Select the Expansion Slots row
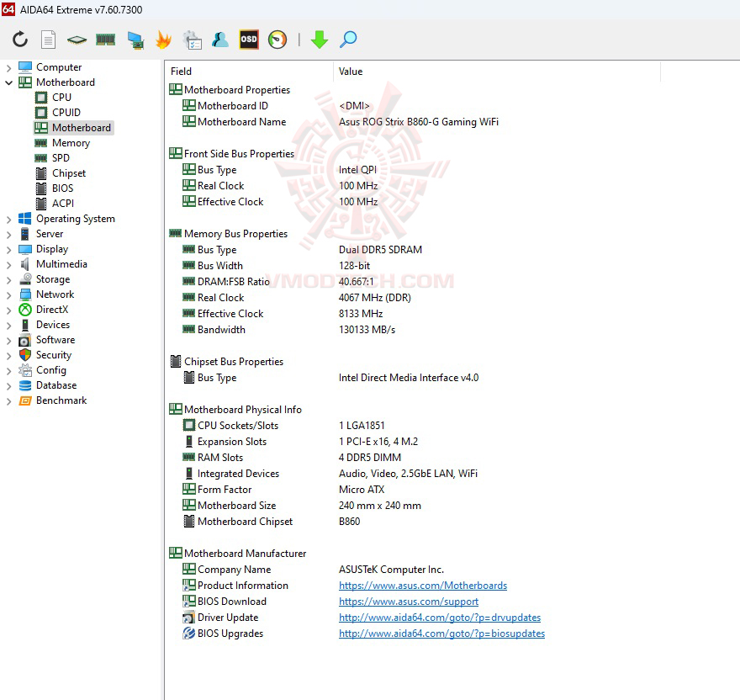 [301, 442]
